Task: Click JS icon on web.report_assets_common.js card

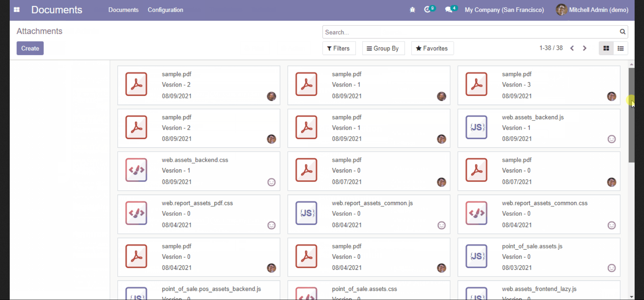Action: pyautogui.click(x=306, y=213)
